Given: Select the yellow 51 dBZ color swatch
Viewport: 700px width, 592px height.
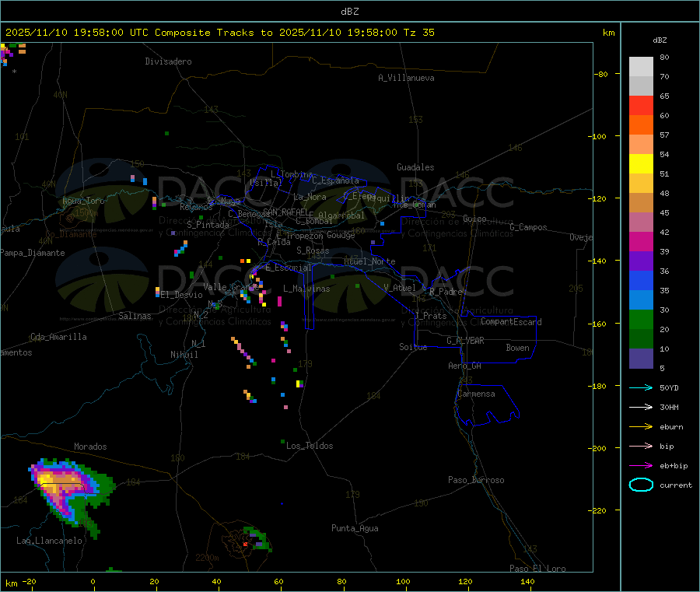Looking at the screenshot, I should (x=641, y=164).
